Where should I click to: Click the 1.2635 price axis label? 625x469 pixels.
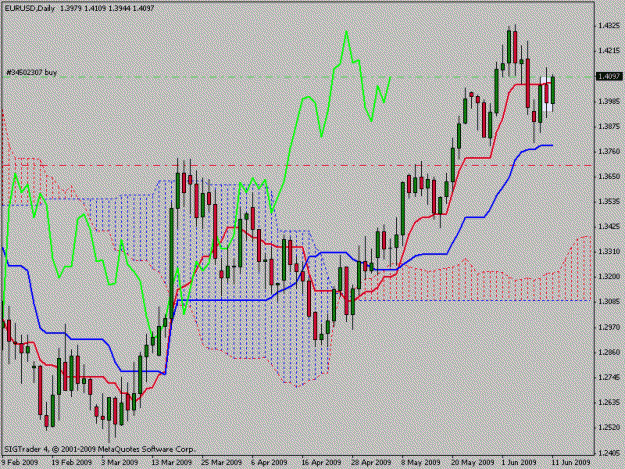609,402
